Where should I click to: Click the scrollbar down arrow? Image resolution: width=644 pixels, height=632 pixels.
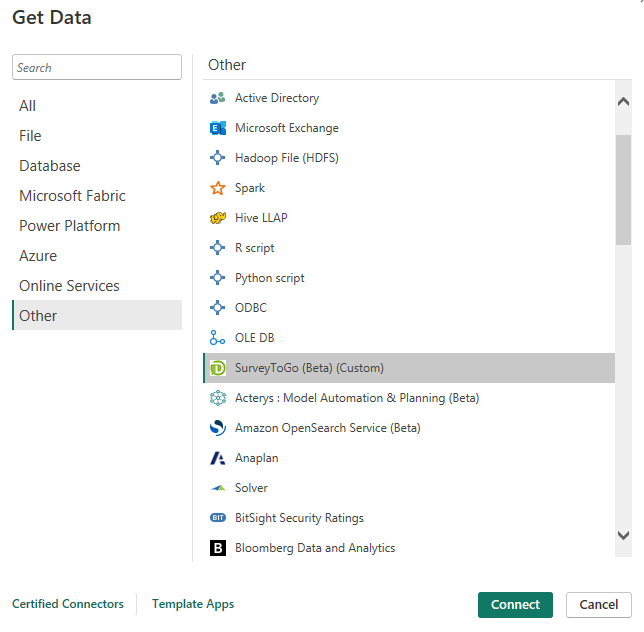click(x=623, y=535)
